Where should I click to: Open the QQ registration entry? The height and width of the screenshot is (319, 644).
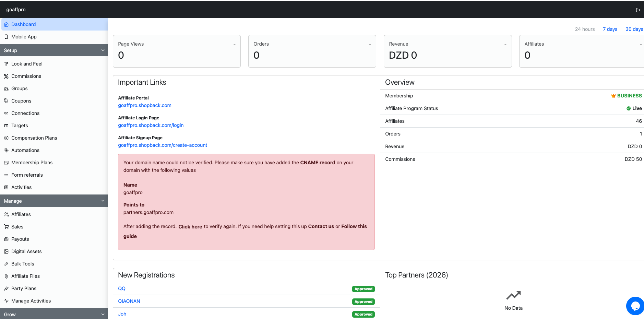[x=122, y=288]
